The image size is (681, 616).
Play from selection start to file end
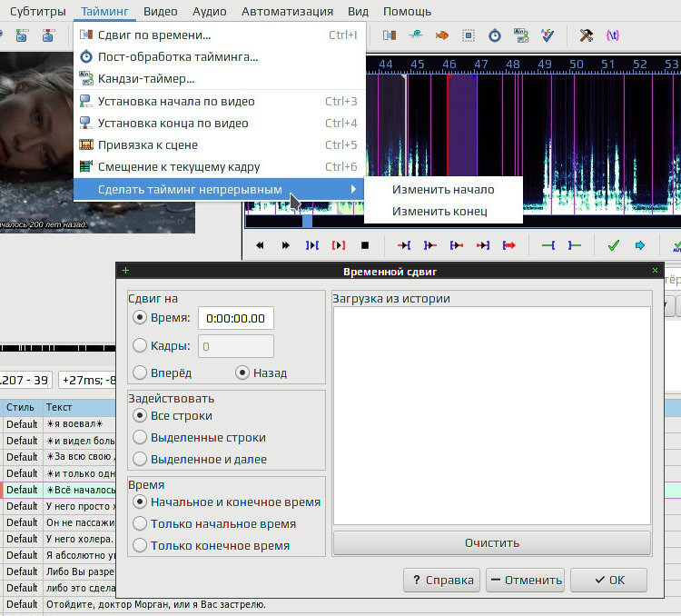[x=509, y=245]
